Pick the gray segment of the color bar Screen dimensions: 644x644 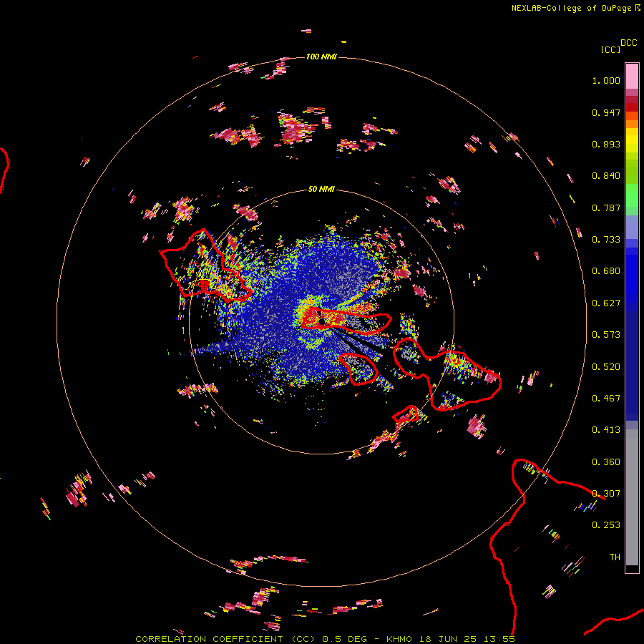tap(632, 497)
